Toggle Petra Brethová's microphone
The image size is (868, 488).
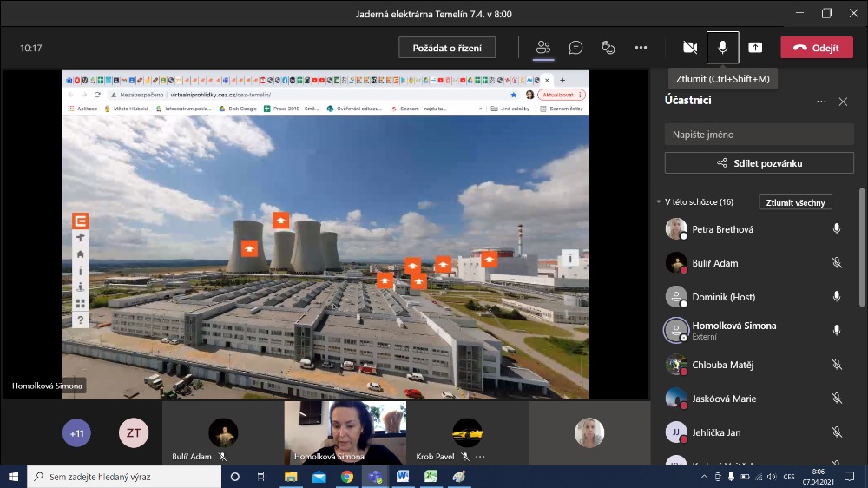pyautogui.click(x=837, y=229)
